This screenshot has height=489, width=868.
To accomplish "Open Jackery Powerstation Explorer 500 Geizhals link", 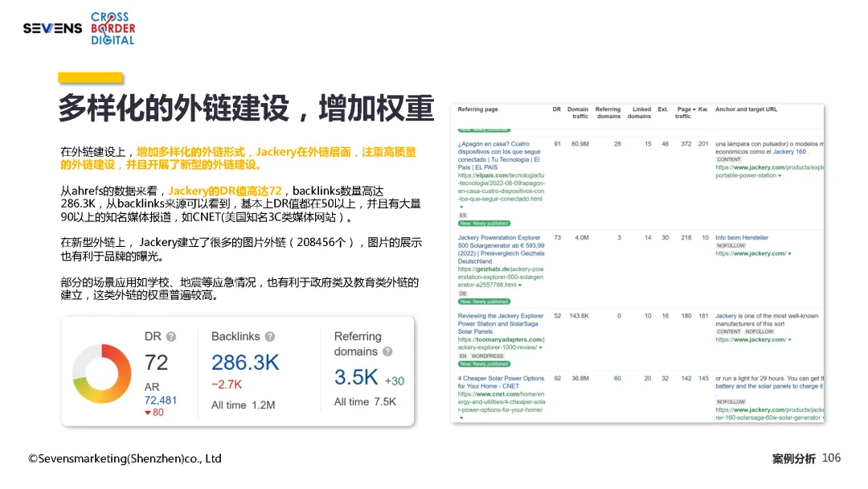I will click(501, 249).
